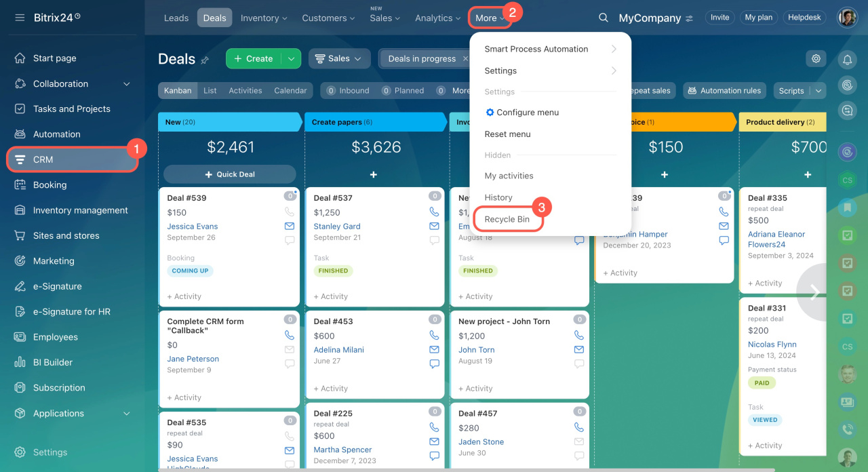Screen dimensions: 868x472
Task: Expand Collaboration in the sidebar
Action: pos(126,84)
